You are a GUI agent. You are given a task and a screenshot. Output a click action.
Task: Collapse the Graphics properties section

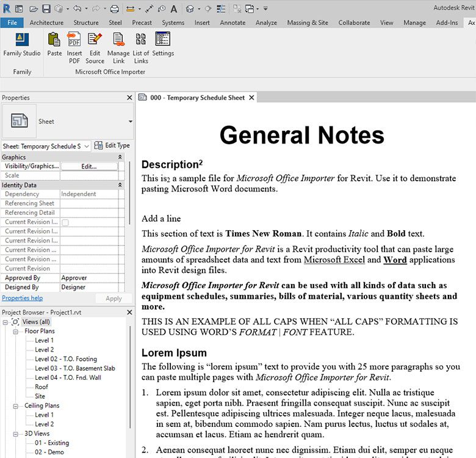click(120, 158)
